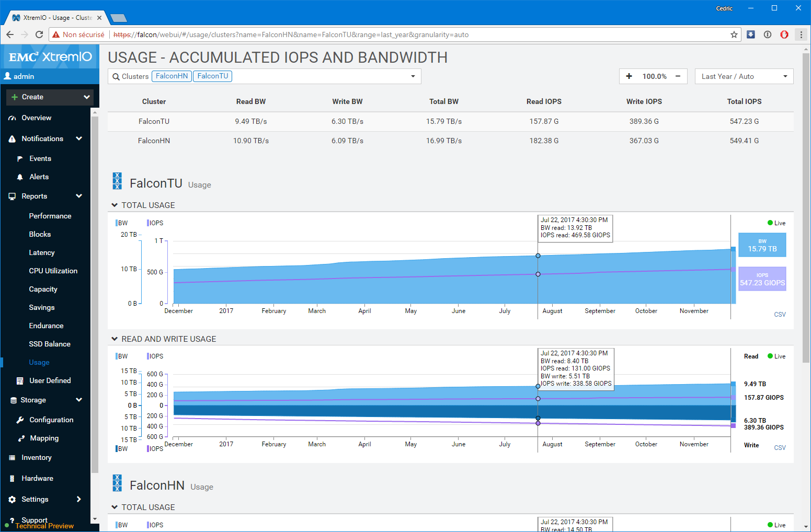The height and width of the screenshot is (532, 811).
Task: Click the zoom in plus icon
Action: 629,76
